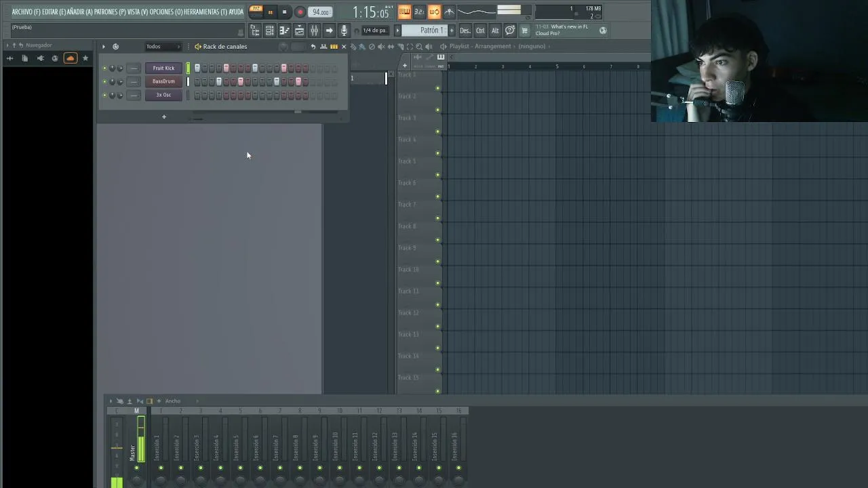Mute Track 1 in the Playlist

pos(437,88)
